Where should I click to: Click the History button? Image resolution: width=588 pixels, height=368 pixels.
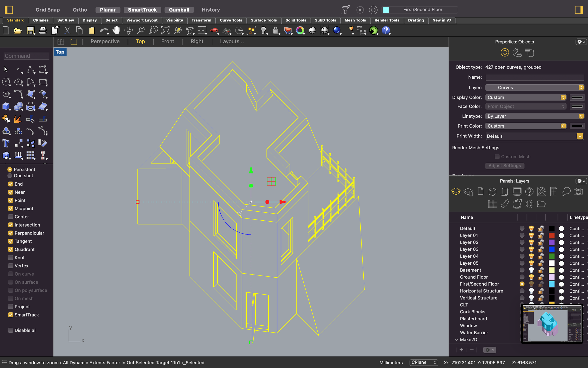pos(211,10)
